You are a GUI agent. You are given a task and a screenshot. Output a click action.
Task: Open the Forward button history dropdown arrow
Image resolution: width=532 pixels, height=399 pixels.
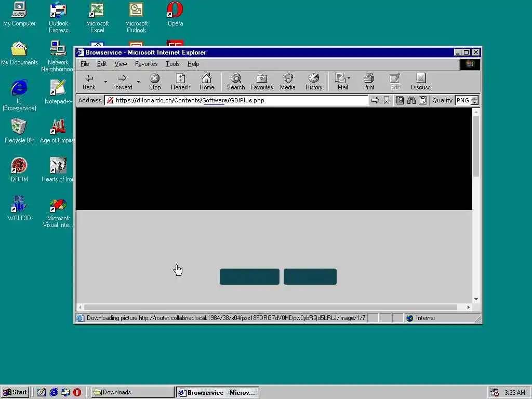138,82
